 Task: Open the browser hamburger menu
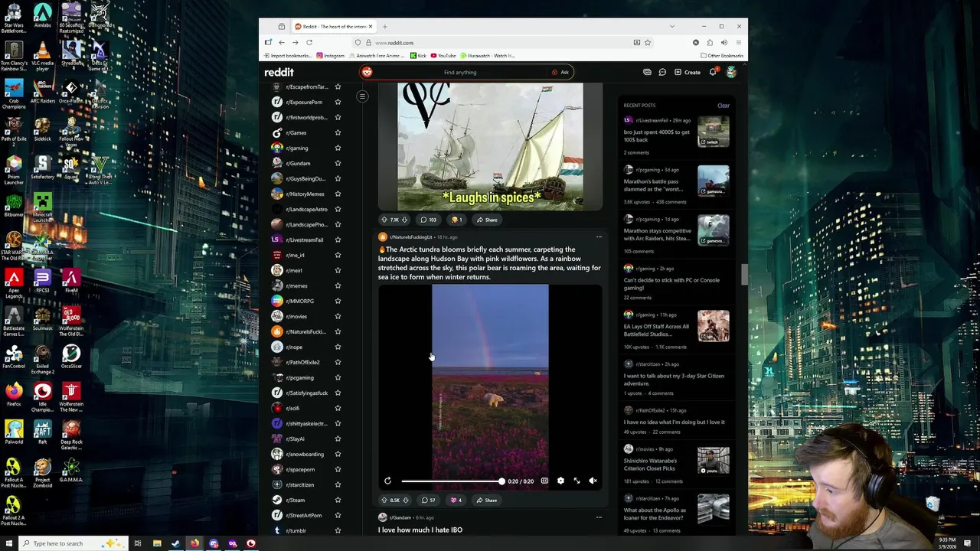point(738,43)
